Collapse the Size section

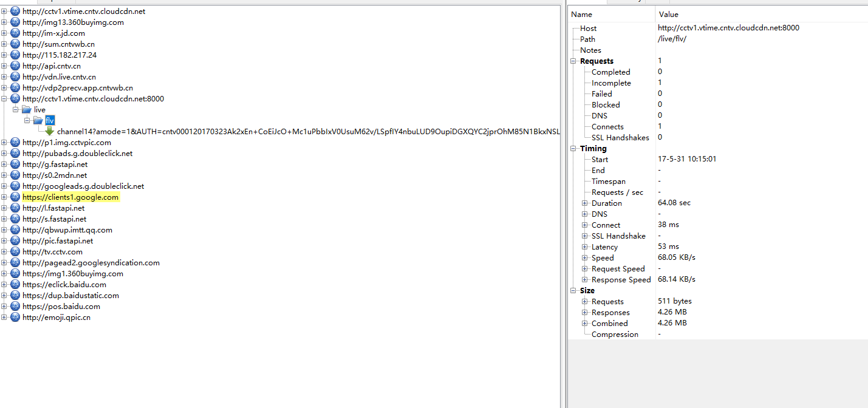tap(573, 291)
